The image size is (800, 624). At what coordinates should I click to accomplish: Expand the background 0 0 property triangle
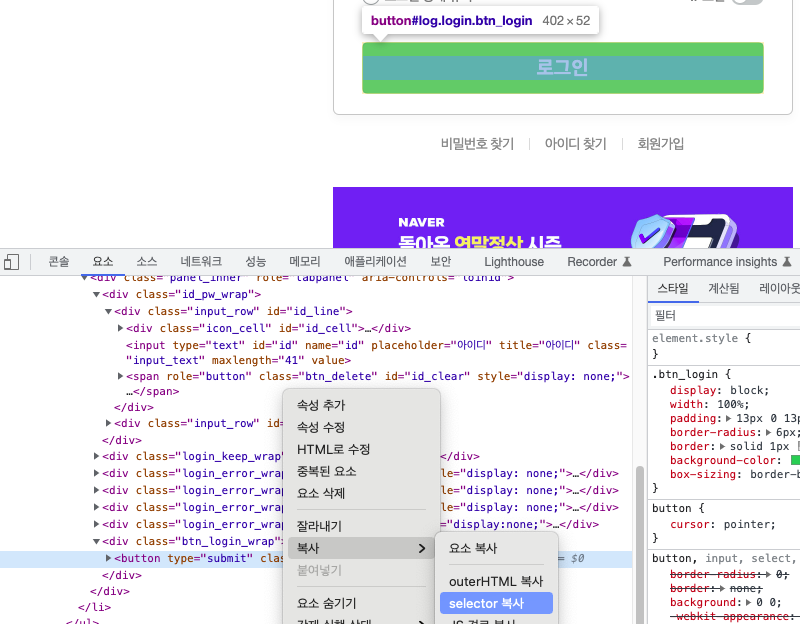click(x=748, y=603)
